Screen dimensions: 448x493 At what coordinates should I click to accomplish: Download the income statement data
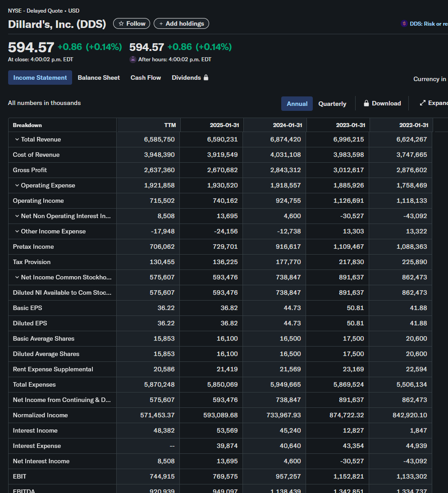pos(382,103)
